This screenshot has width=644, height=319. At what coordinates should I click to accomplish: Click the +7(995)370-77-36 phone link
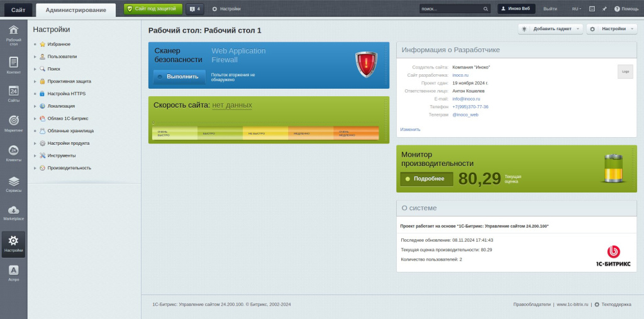[470, 107]
